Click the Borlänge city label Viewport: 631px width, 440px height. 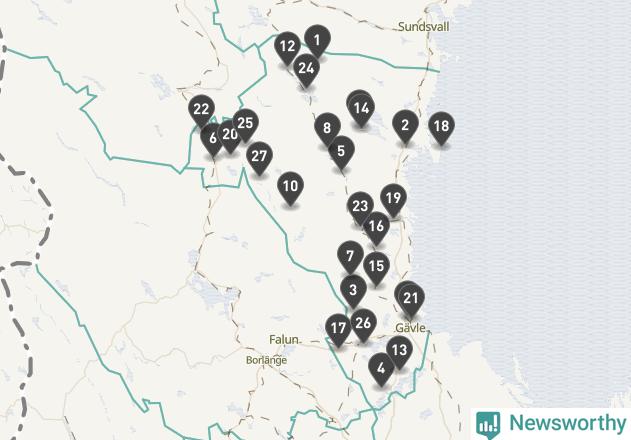pyautogui.click(x=266, y=360)
